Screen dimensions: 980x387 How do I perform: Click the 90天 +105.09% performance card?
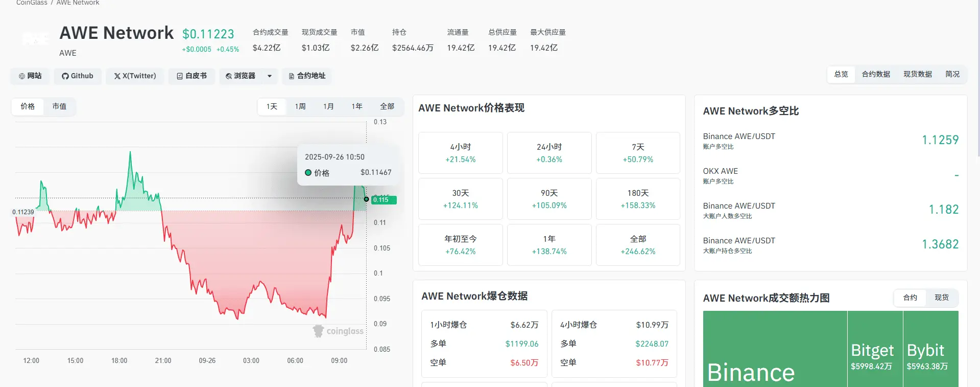click(x=549, y=199)
